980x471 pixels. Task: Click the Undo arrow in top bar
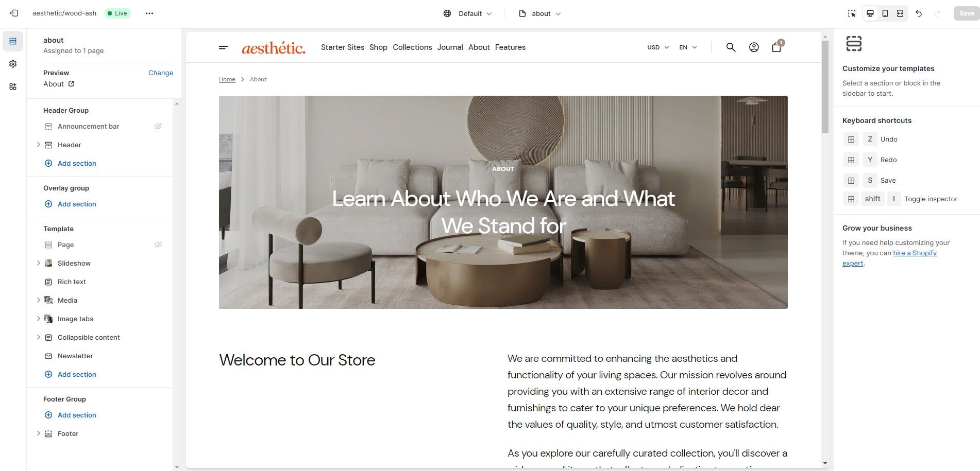pos(919,13)
